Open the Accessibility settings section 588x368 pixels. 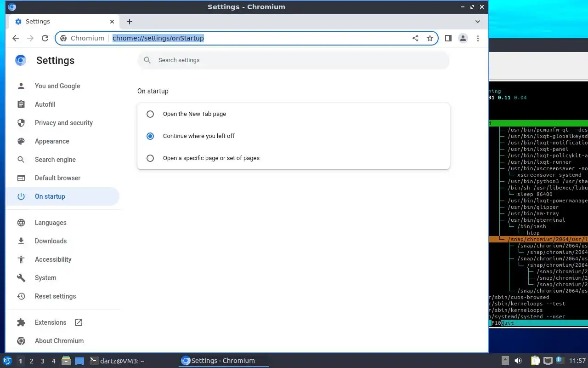click(62, 259)
